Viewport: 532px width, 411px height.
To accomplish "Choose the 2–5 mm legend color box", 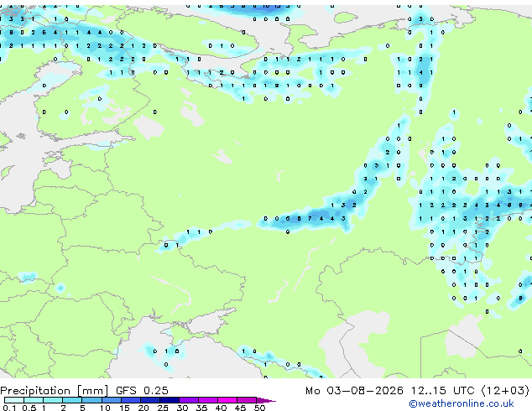I will (x=72, y=400).
